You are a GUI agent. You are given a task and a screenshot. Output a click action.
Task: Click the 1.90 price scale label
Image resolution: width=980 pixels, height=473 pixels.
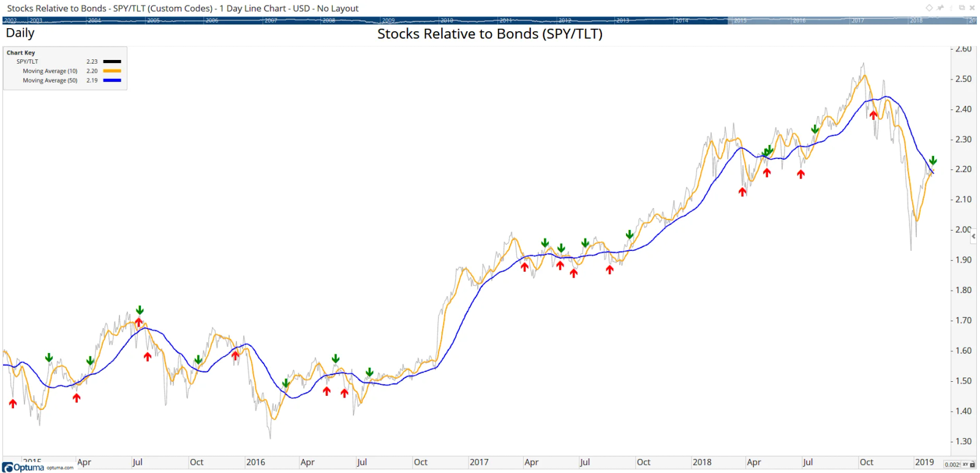click(963, 260)
